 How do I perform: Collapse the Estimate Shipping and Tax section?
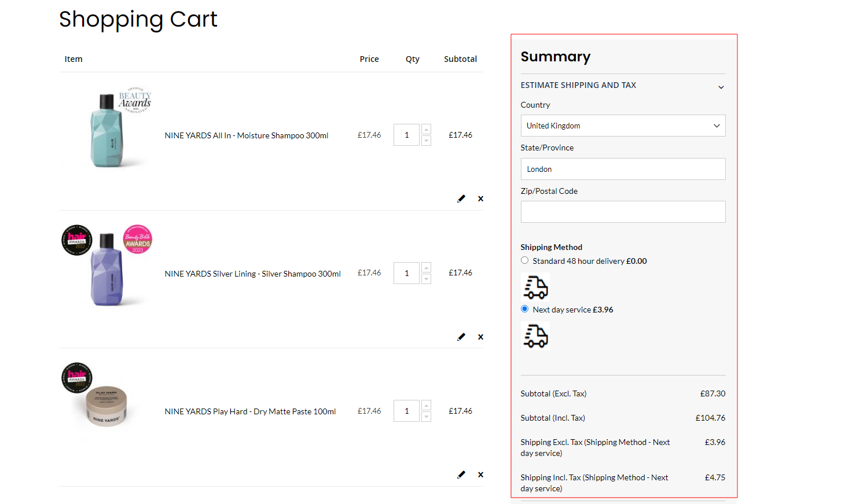pos(721,86)
